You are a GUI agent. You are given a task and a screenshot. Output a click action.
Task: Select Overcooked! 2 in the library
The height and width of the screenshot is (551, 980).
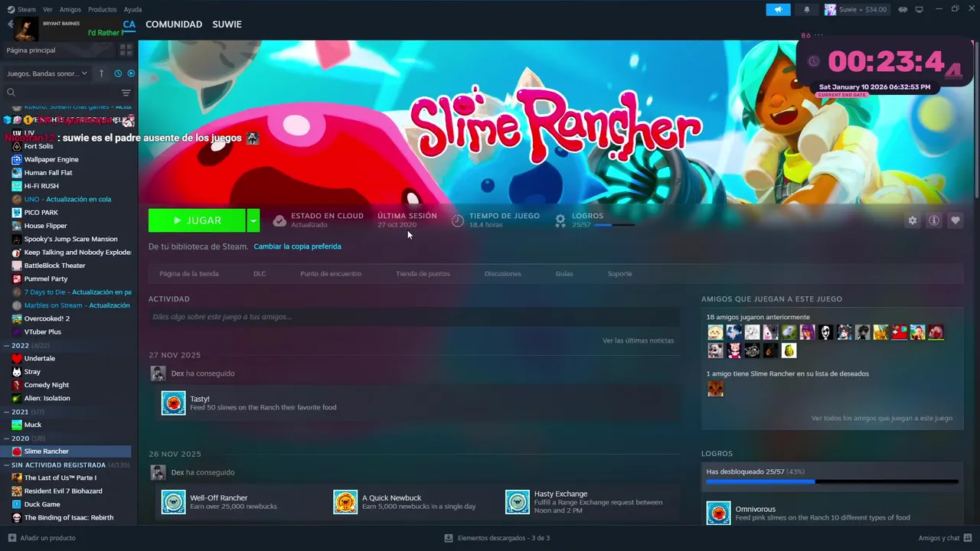47,318
